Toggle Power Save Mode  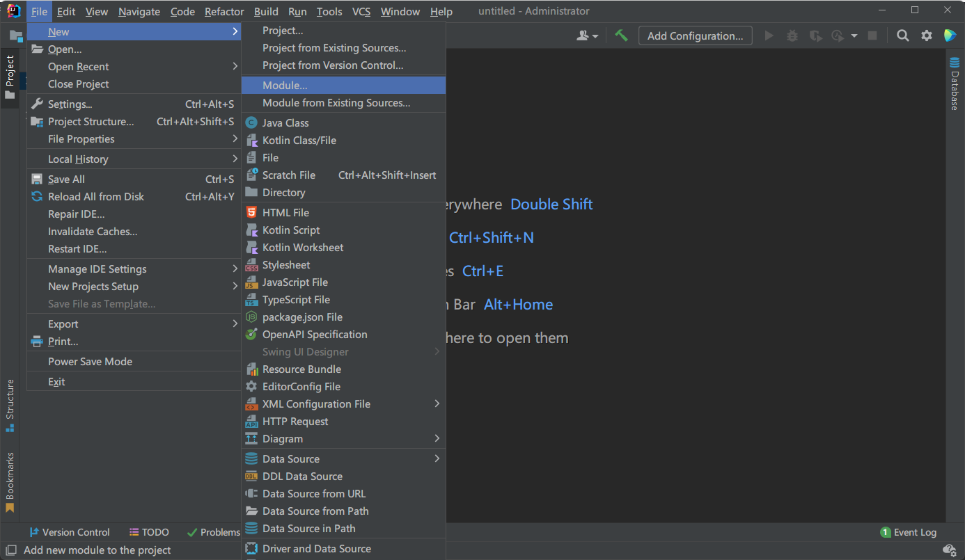tap(90, 362)
